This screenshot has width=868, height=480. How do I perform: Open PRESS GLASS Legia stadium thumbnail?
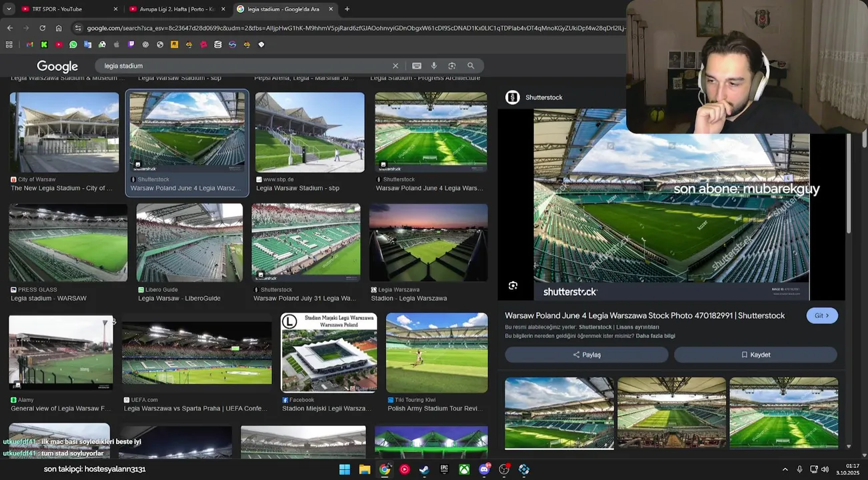pyautogui.click(x=68, y=243)
